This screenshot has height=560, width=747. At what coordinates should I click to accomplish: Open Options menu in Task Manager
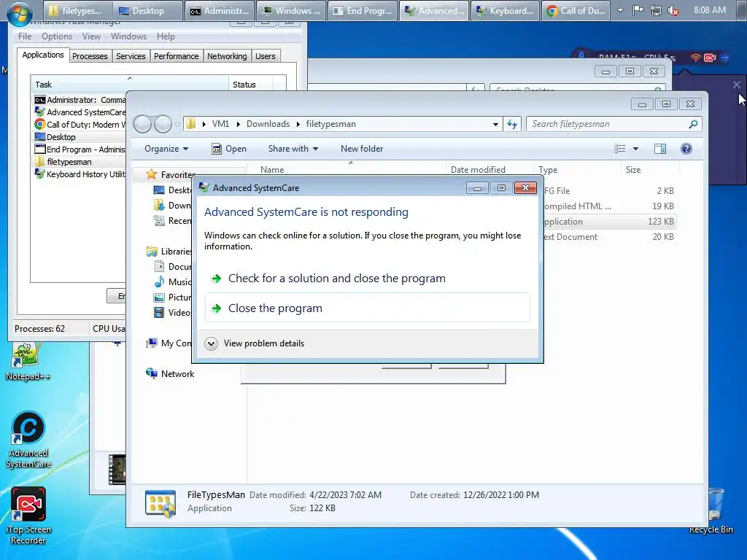tap(57, 36)
